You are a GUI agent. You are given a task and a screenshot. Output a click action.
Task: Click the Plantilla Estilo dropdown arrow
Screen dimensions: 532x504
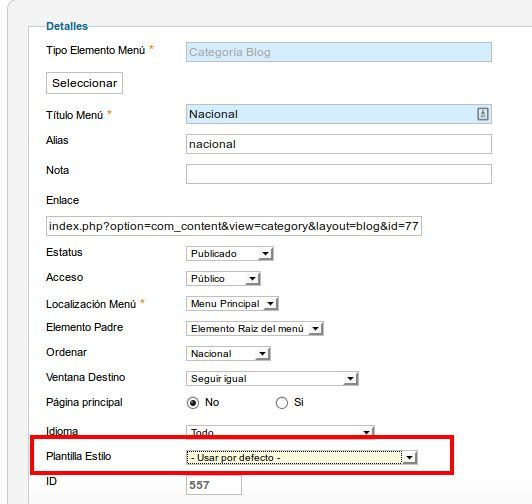point(410,458)
